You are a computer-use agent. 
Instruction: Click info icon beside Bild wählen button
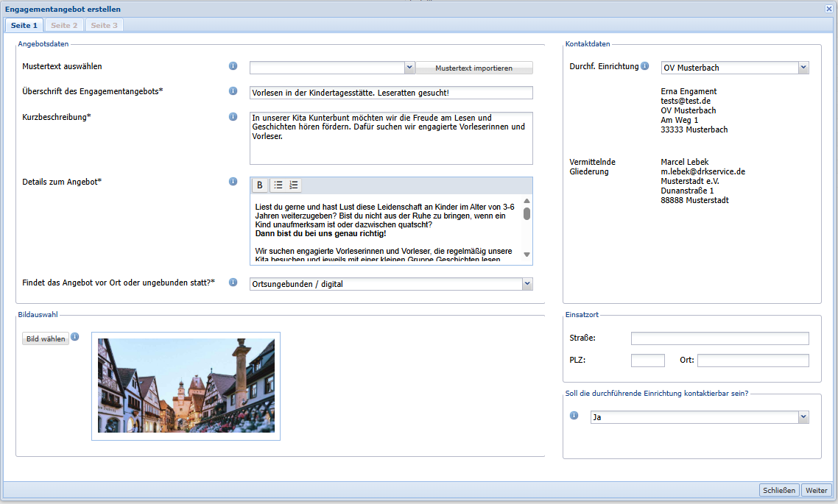74,337
